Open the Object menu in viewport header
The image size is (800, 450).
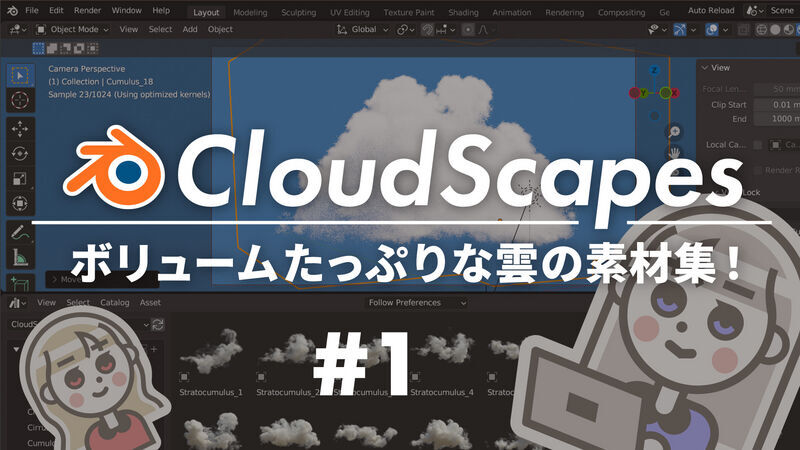(x=220, y=30)
